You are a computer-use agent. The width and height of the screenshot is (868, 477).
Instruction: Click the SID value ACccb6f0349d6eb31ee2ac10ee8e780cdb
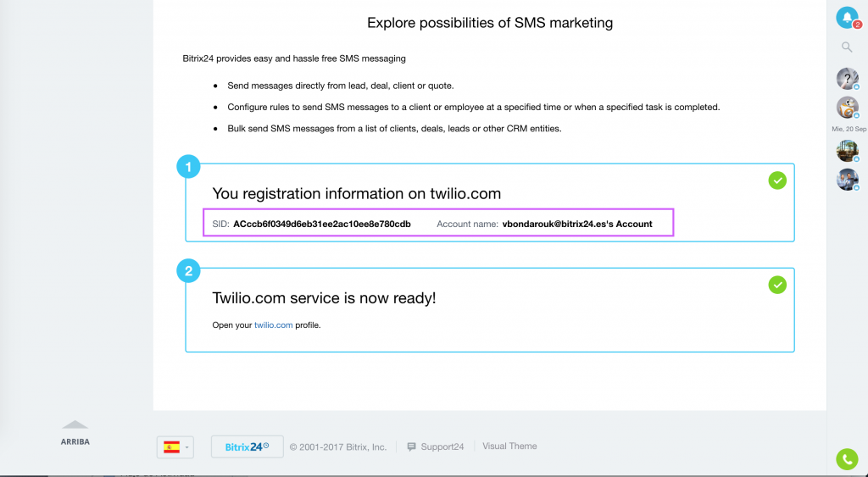tap(321, 225)
